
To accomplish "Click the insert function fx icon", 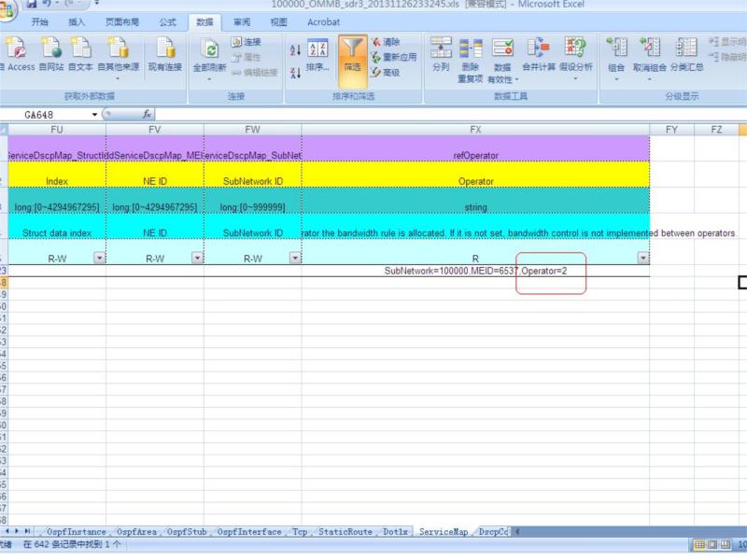I will (x=148, y=114).
